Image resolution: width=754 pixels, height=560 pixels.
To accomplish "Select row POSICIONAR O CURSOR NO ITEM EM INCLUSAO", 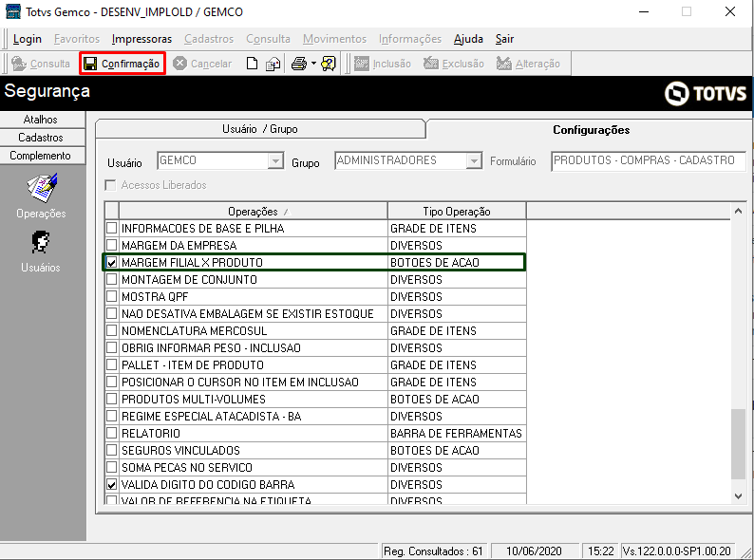I will pos(315,383).
